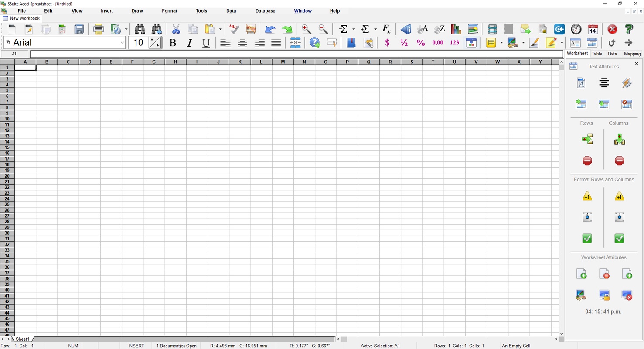Viewport: 644px width, 349px height.
Task: Click the background color palette icon
Action: pyautogui.click(x=513, y=43)
